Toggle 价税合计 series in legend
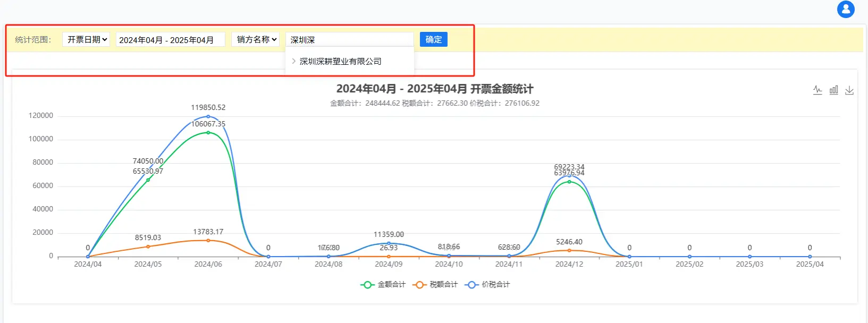The width and height of the screenshot is (868, 323). point(487,285)
